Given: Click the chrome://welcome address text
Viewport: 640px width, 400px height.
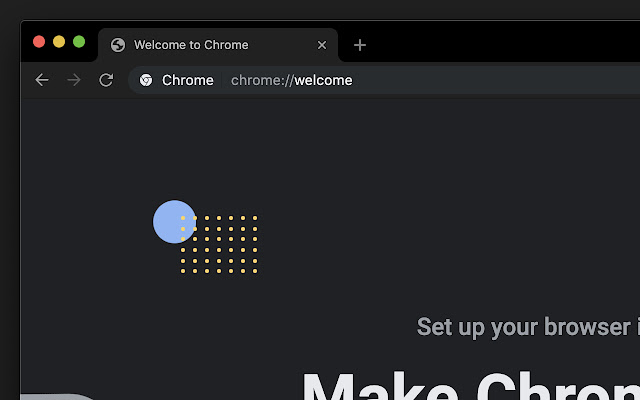Looking at the screenshot, I should click(x=291, y=80).
